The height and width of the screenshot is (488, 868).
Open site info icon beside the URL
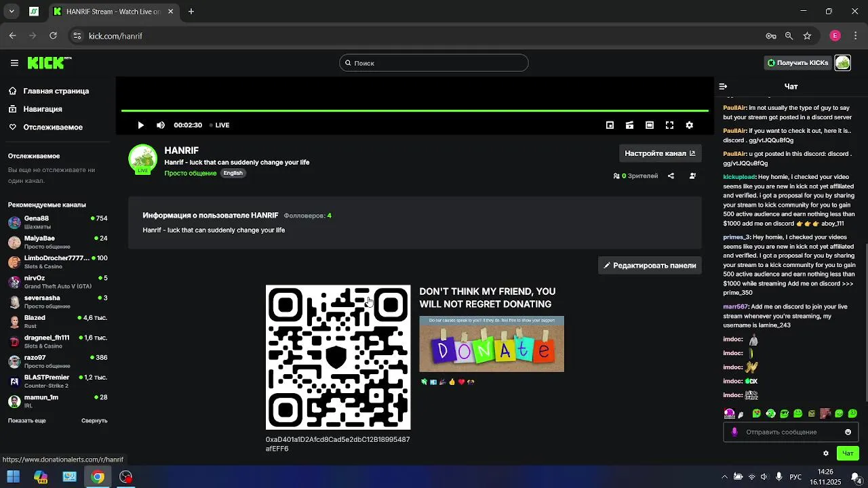click(x=77, y=36)
